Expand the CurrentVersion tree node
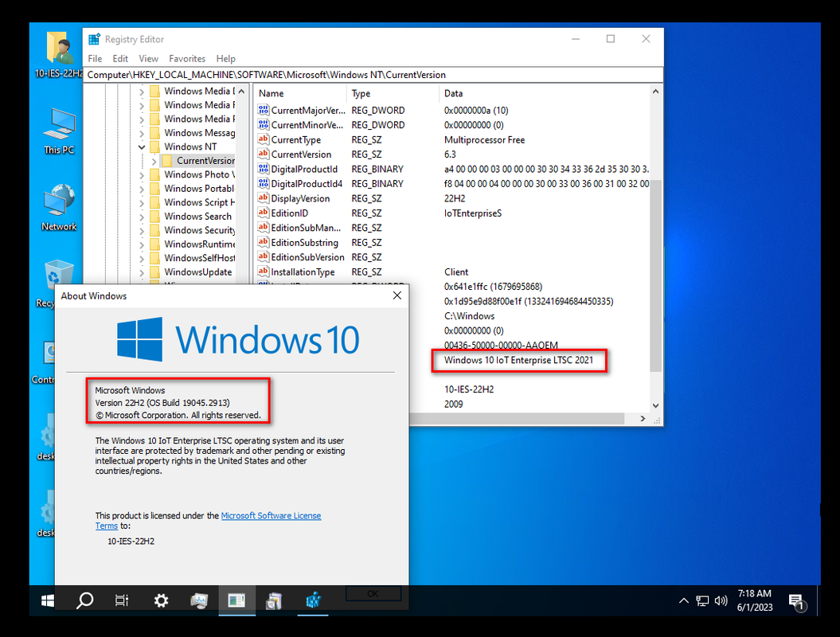Viewport: 840px width, 637px height. [x=154, y=161]
